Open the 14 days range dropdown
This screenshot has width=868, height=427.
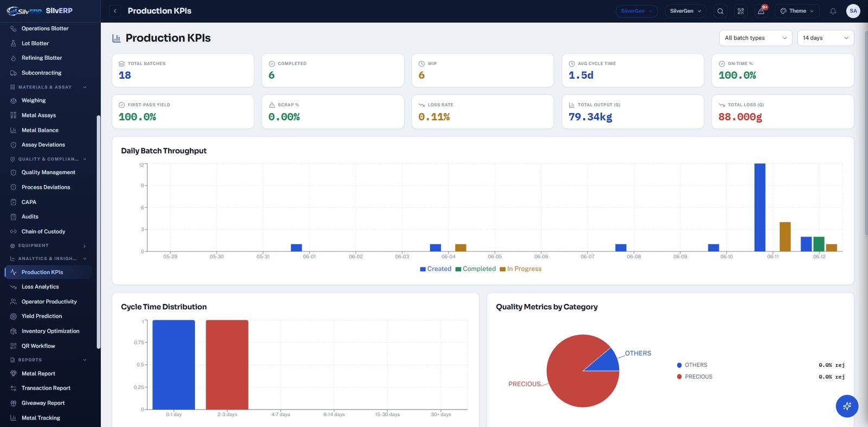[826, 38]
